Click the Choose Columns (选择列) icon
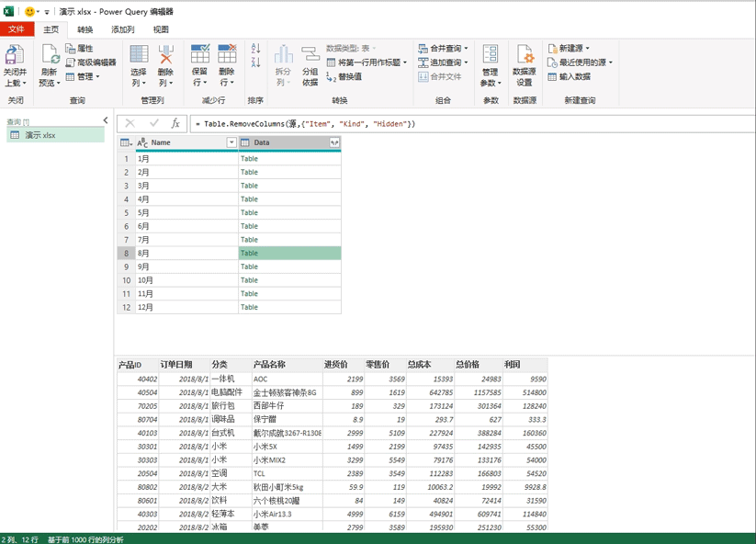 pyautogui.click(x=139, y=54)
